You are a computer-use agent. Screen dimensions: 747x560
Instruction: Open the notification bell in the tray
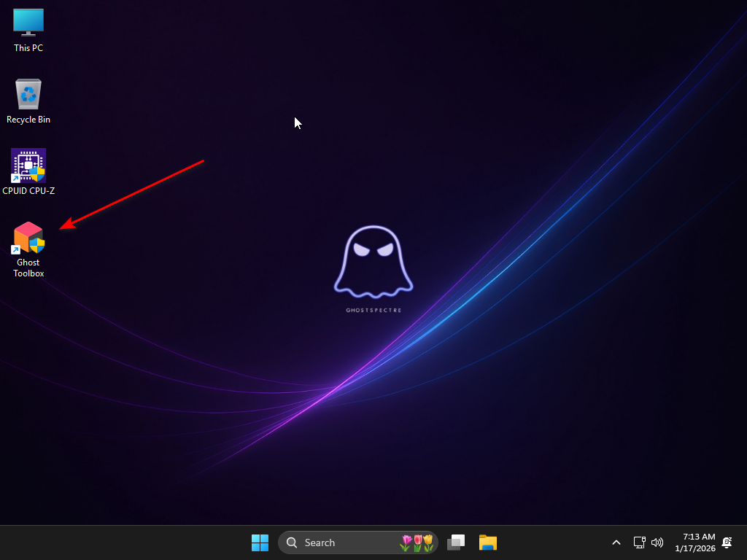[727, 542]
